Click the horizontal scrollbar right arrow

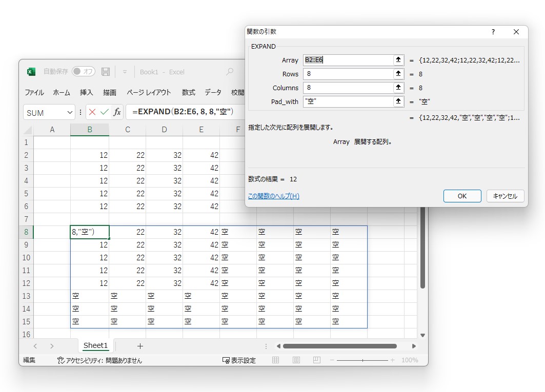click(414, 346)
